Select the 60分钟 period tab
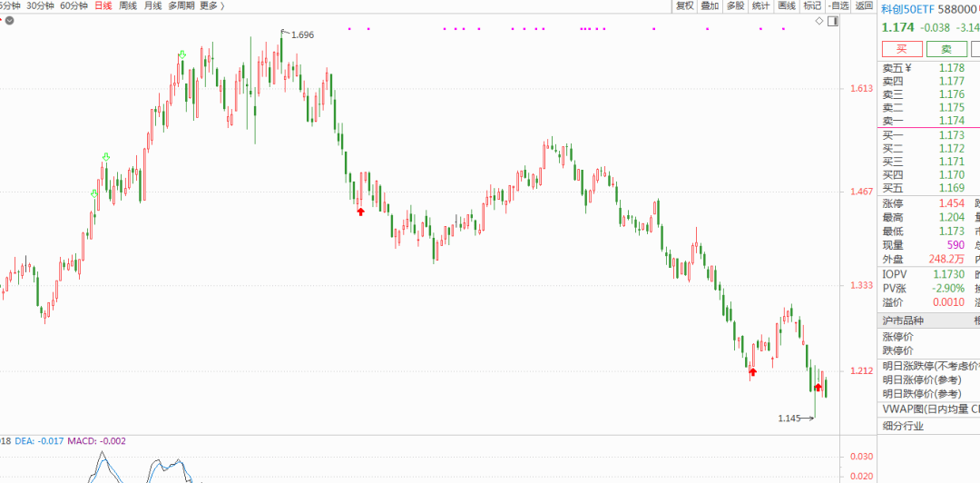980x483 pixels. (x=73, y=5)
